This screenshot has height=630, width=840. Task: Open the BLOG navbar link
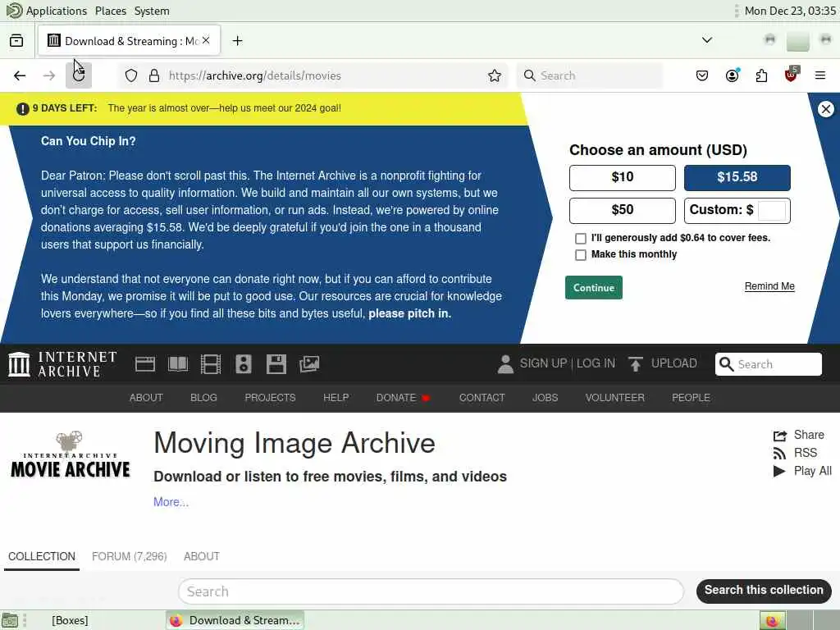[x=203, y=398]
